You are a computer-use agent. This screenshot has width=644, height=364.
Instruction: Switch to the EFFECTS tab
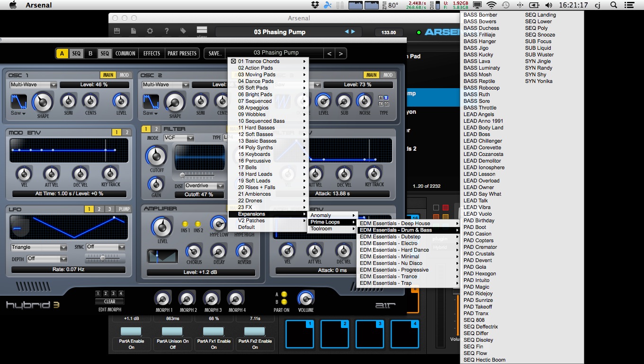pos(152,54)
